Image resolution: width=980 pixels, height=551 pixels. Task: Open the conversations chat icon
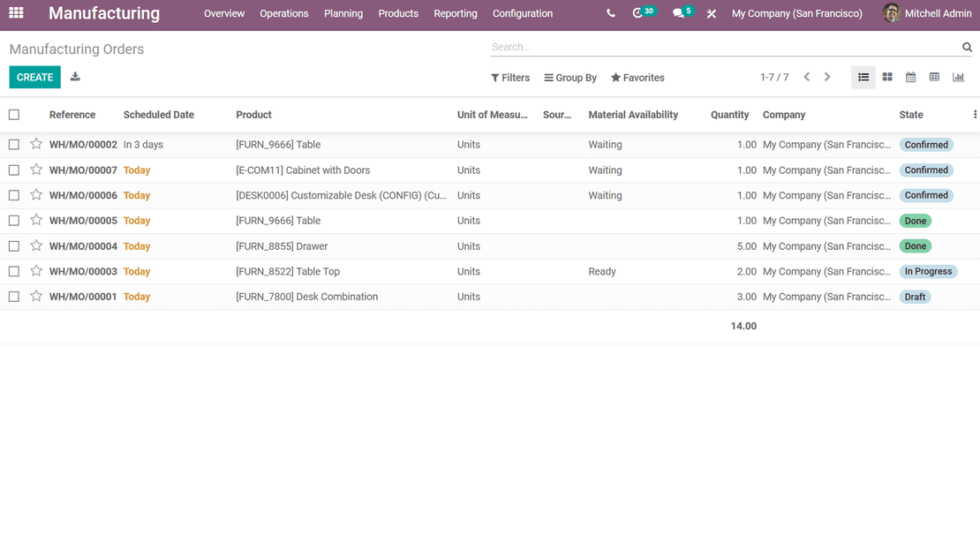(678, 13)
